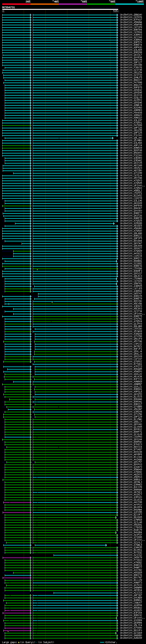Screen dimensions: 146x644
Task: Click label UniRef100_Q31N73
Action: coord(131,467)
